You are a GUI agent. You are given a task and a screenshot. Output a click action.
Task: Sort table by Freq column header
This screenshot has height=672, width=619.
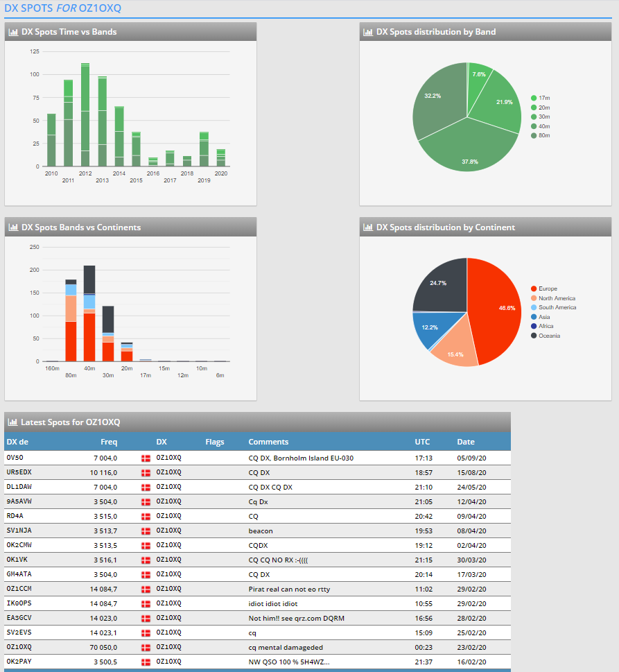tap(109, 442)
